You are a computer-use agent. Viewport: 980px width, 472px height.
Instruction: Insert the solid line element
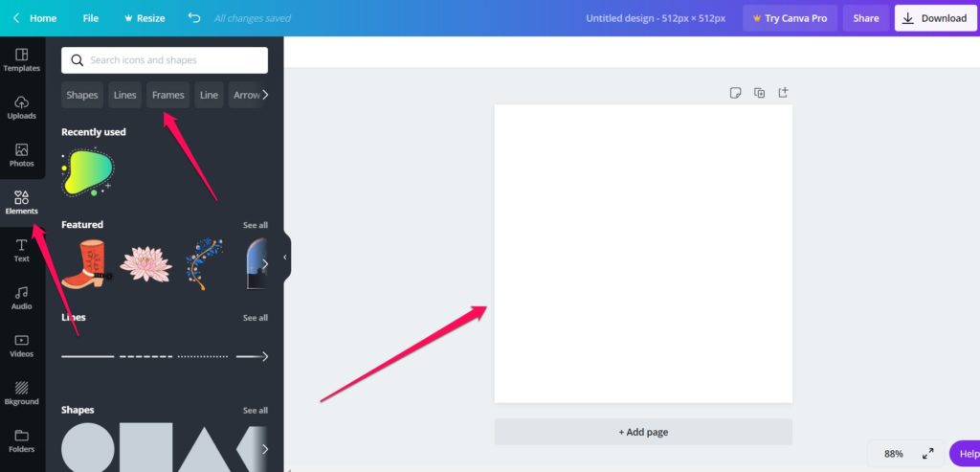87,356
